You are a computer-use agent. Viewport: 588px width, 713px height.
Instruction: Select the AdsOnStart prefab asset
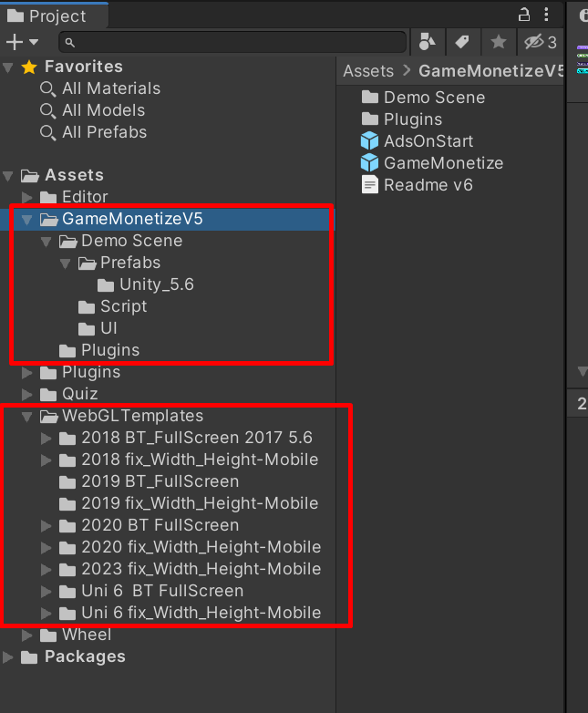tap(417, 141)
